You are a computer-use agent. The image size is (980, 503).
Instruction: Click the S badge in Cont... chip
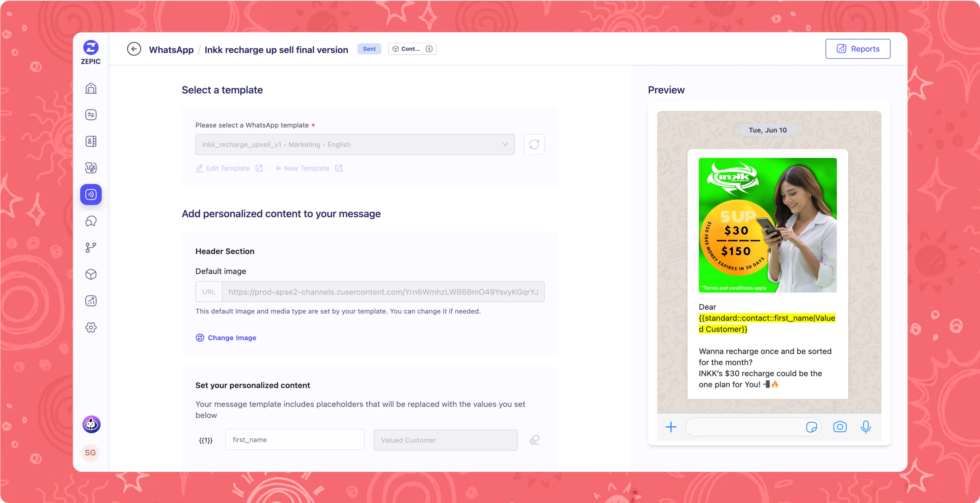pos(429,49)
